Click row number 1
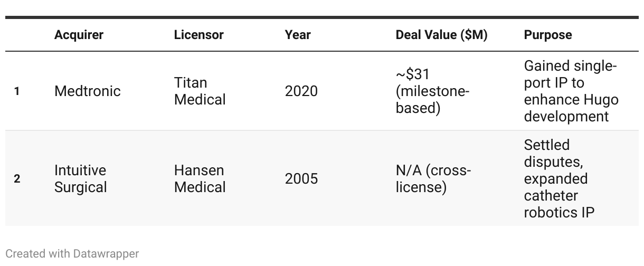The image size is (644, 266). (x=17, y=91)
